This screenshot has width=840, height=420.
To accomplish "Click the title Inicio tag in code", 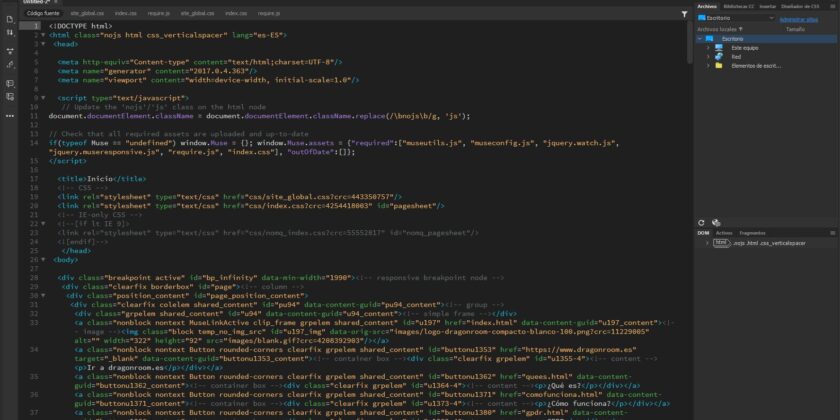I will pyautogui.click(x=101, y=178).
